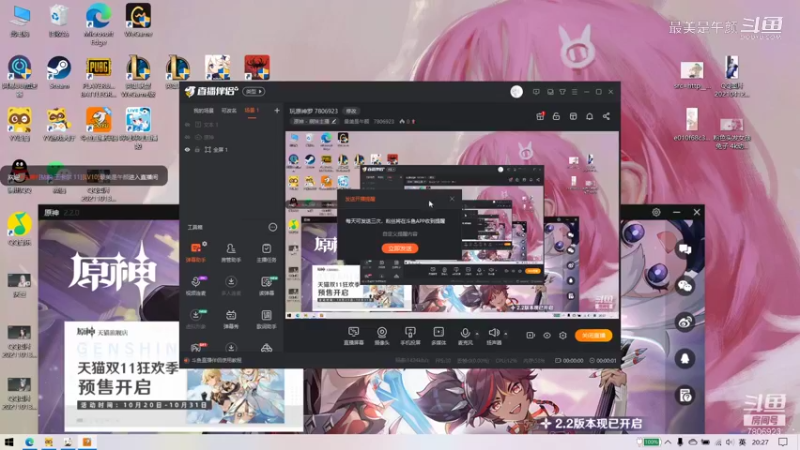The height and width of the screenshot is (450, 800).
Task: Click the orange 关闭直播 button
Action: (593, 335)
